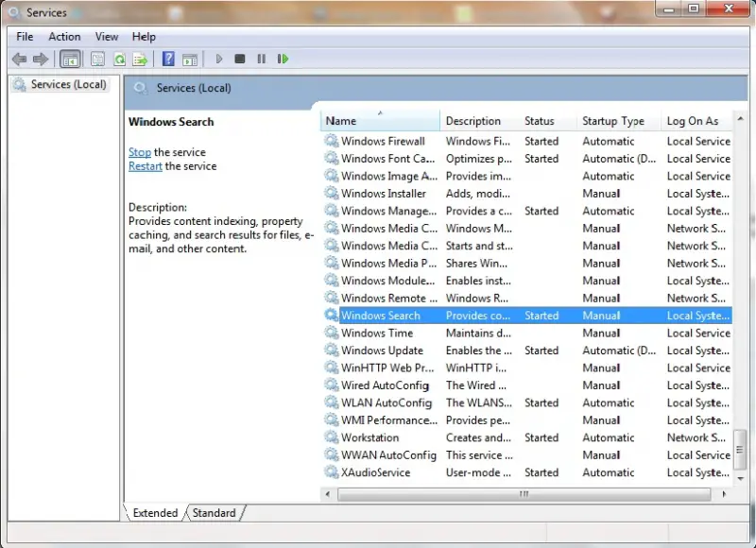Click the Restart link for Windows Search
This screenshot has height=548, width=756.
click(146, 166)
